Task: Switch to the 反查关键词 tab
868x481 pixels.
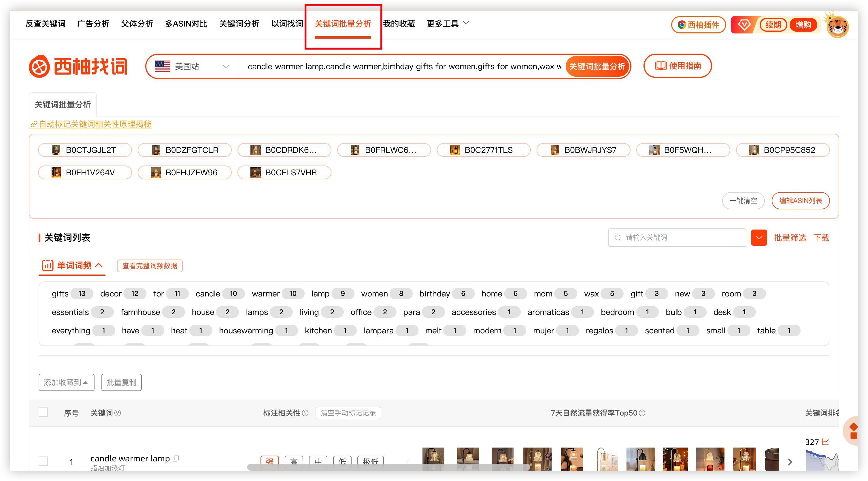Action: (x=46, y=24)
